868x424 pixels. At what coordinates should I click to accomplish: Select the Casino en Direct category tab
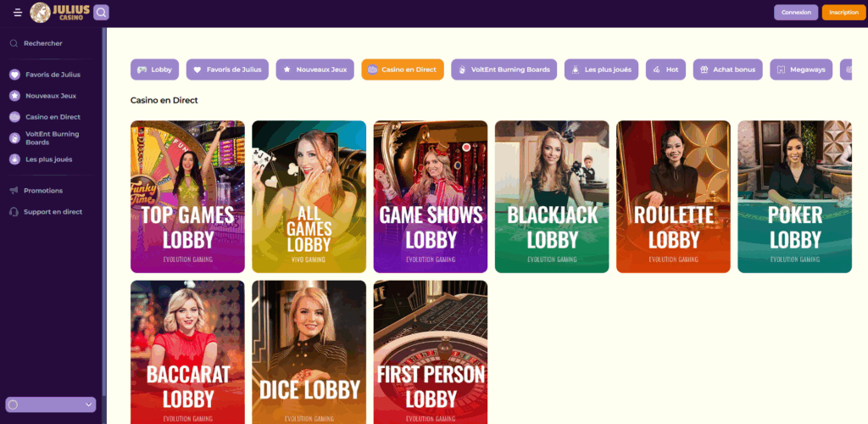403,70
